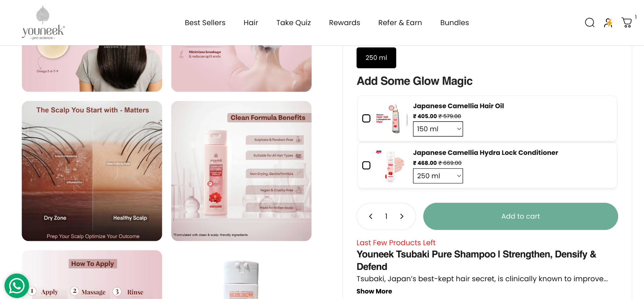Click the Add to cart button
The image size is (644, 299).
520,216
